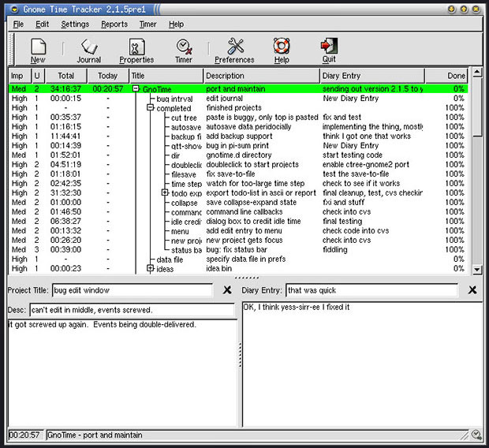Image resolution: width=489 pixels, height=448 pixels.
Task: Click the project list vertical scrollbar thumb
Action: [477, 107]
